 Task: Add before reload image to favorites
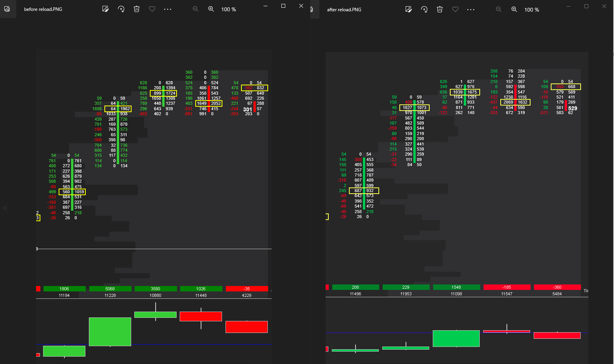pos(152,9)
